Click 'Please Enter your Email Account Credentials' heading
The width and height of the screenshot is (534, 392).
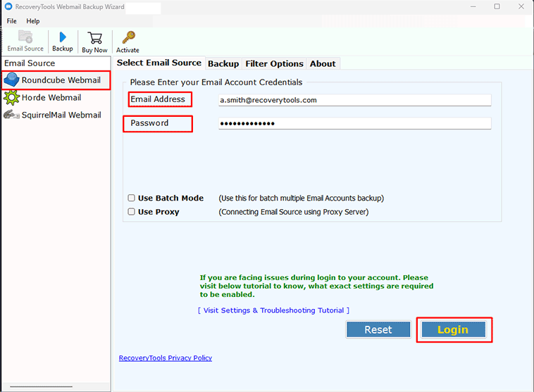point(216,82)
